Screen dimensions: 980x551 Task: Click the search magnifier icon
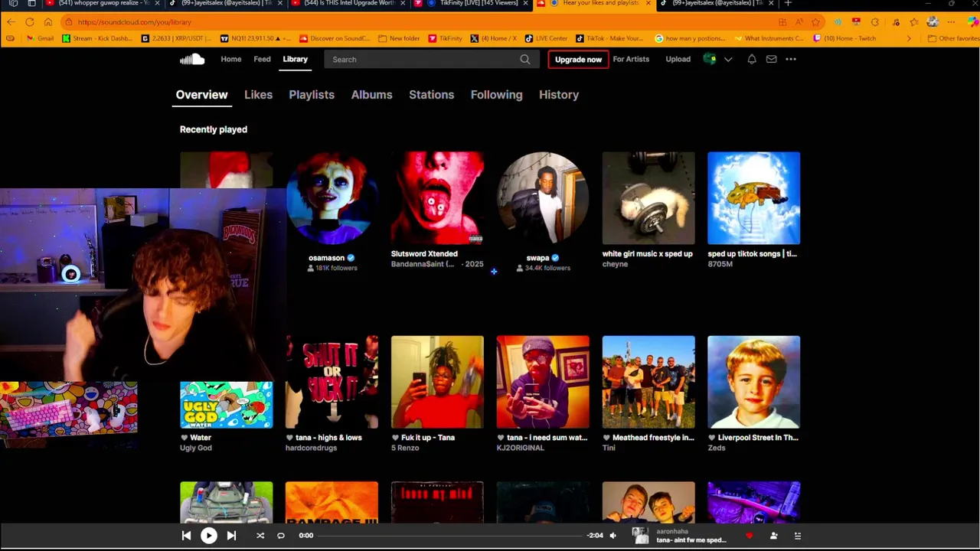(x=524, y=59)
